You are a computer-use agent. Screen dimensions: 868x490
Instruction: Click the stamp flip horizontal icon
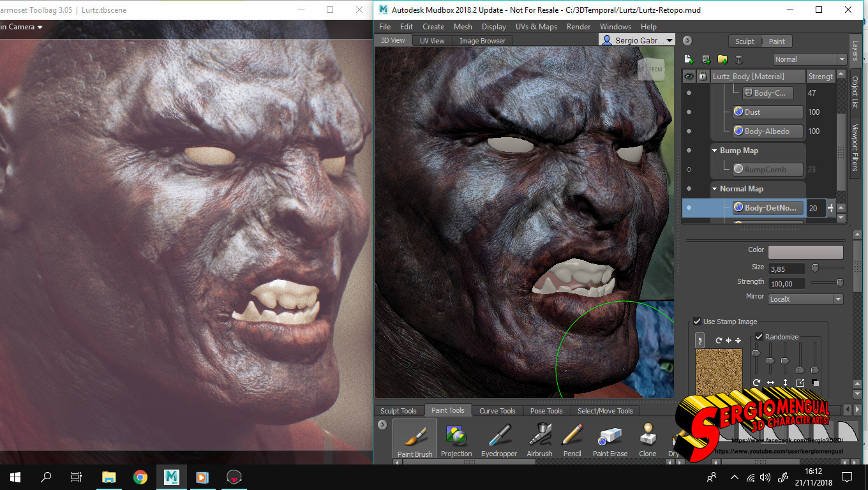(728, 340)
